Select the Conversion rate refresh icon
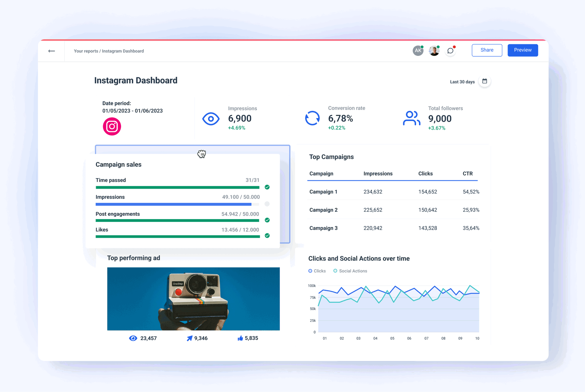 click(x=313, y=118)
